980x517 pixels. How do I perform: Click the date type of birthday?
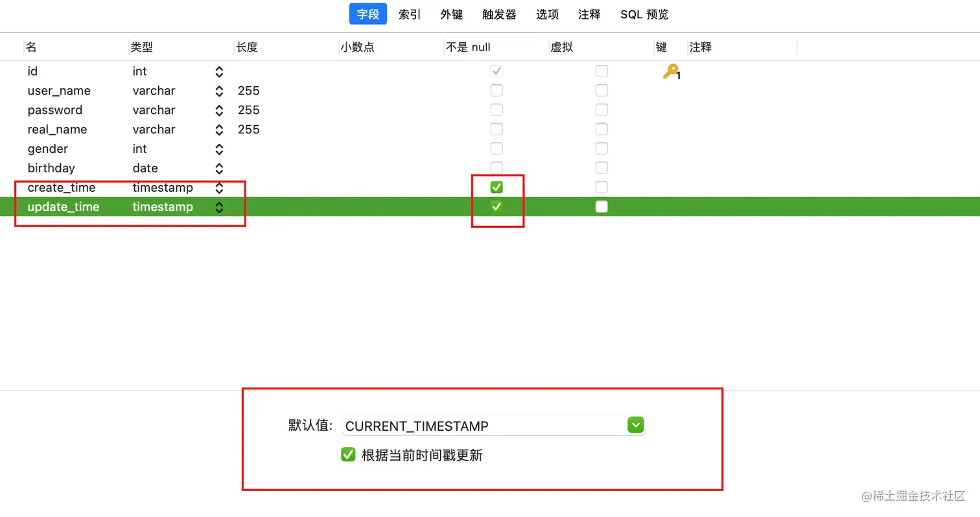145,168
